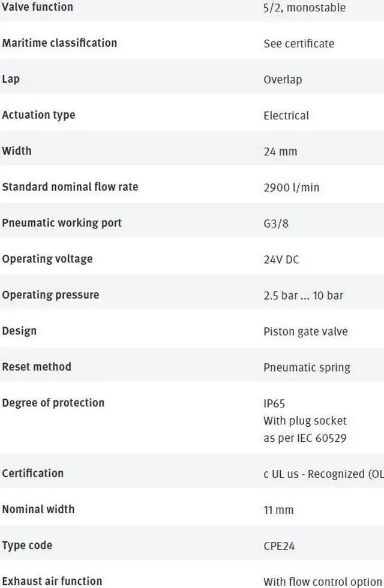384x588 pixels.
Task: Click the "Maritime classification" label
Action: [x=59, y=43]
